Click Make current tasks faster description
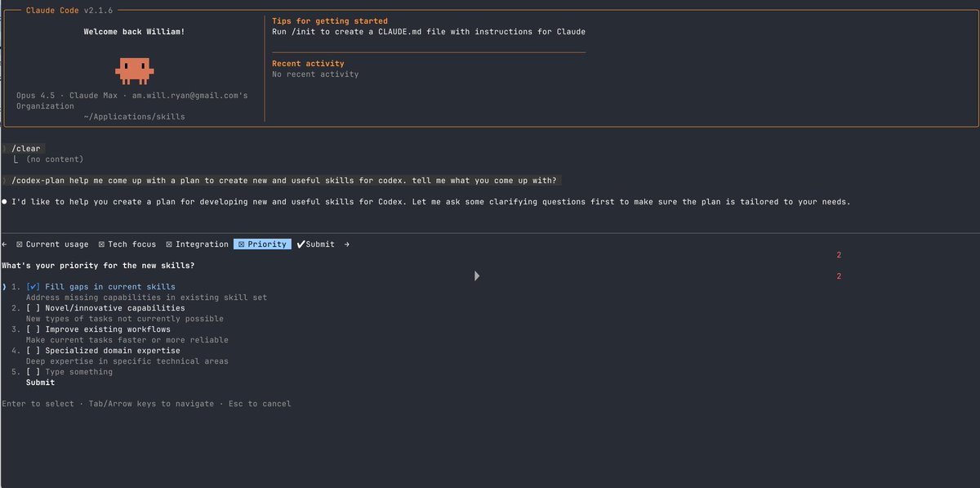Viewport: 980px width, 488px height. 127,340
